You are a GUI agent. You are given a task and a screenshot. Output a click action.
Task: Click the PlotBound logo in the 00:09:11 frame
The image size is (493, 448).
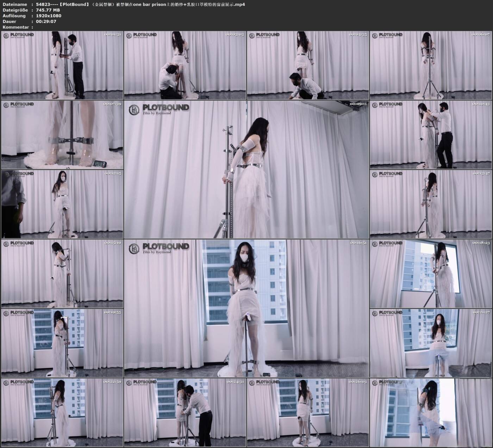[x=159, y=109]
